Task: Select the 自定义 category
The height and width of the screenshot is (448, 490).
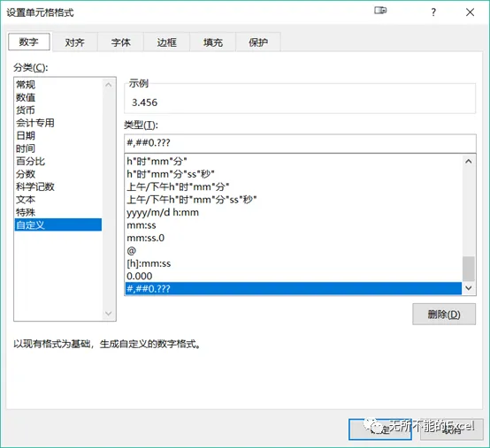Action: [x=58, y=224]
